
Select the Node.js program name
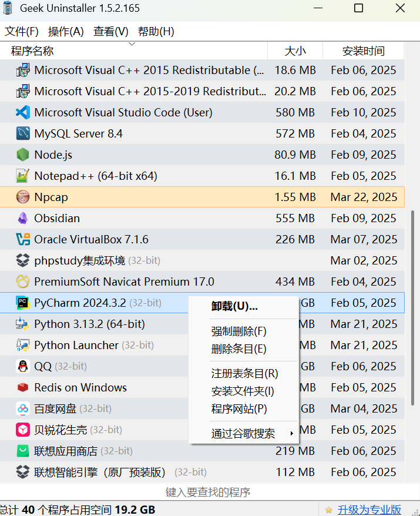point(53,155)
